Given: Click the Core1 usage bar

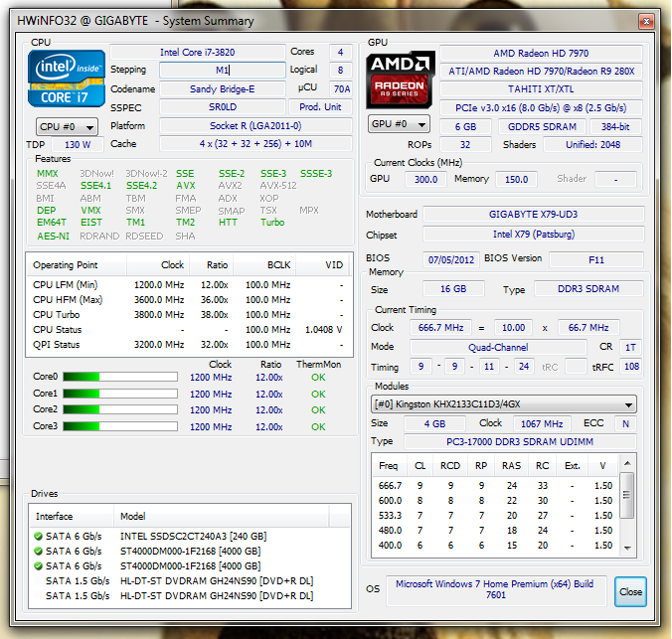Looking at the screenshot, I should tap(120, 394).
